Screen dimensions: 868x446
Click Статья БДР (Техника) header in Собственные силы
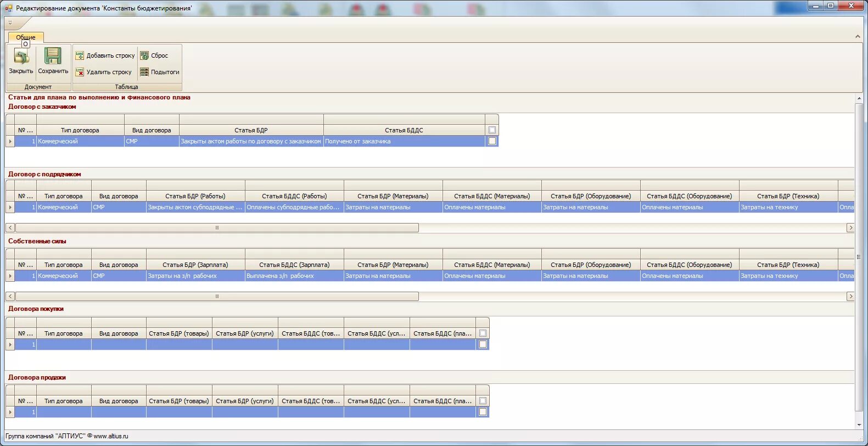tap(788, 265)
